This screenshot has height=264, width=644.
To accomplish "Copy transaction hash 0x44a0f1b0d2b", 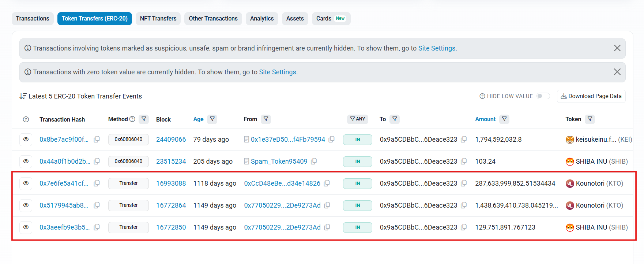I will [x=97, y=161].
